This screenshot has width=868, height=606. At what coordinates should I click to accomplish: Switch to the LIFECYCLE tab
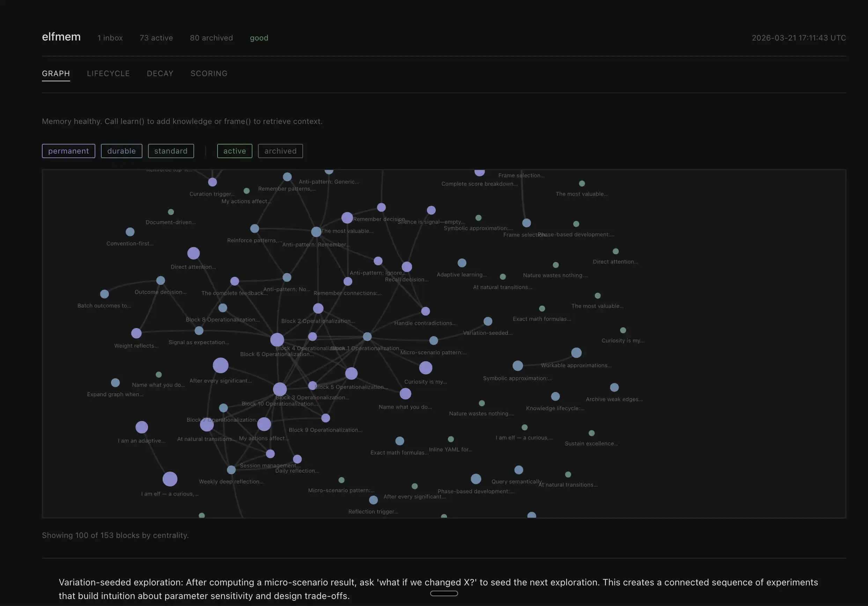pos(108,73)
